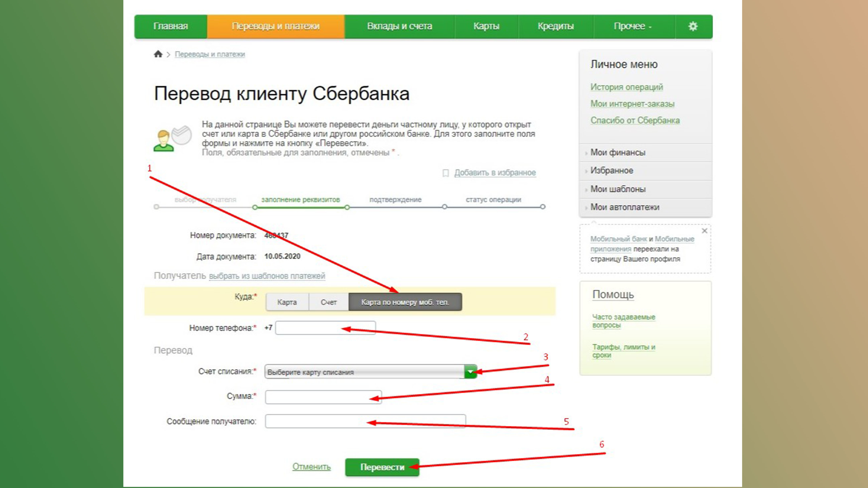The width and height of the screenshot is (868, 488).
Task: Click Сообщение получателю input field
Action: (x=366, y=421)
